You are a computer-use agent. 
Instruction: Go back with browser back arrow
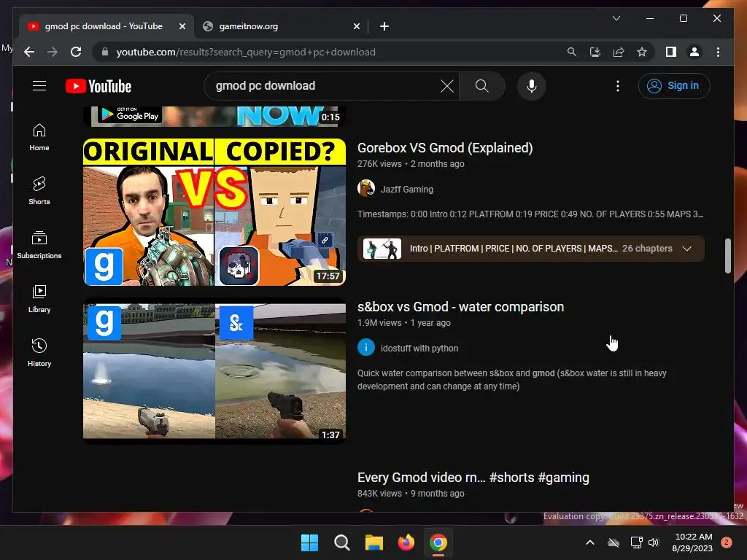coord(29,52)
